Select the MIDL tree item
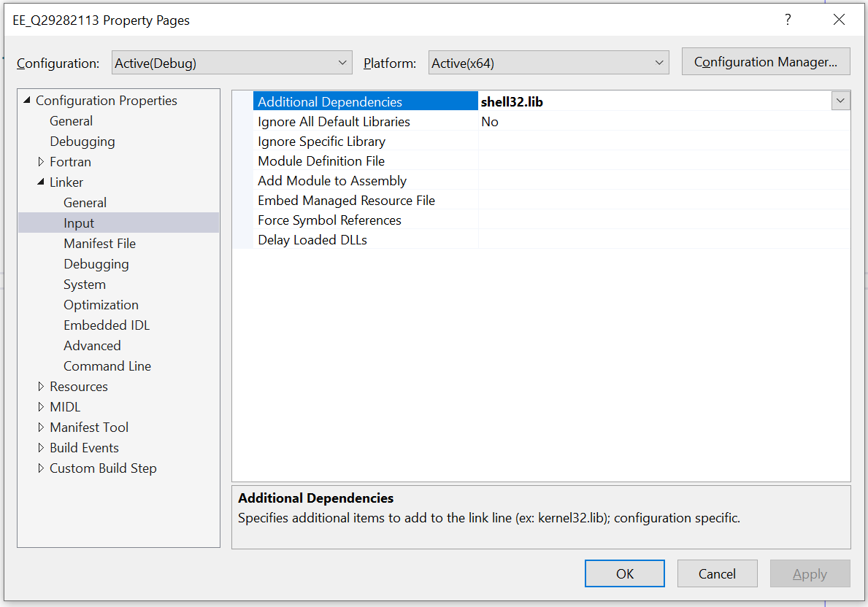 point(65,406)
